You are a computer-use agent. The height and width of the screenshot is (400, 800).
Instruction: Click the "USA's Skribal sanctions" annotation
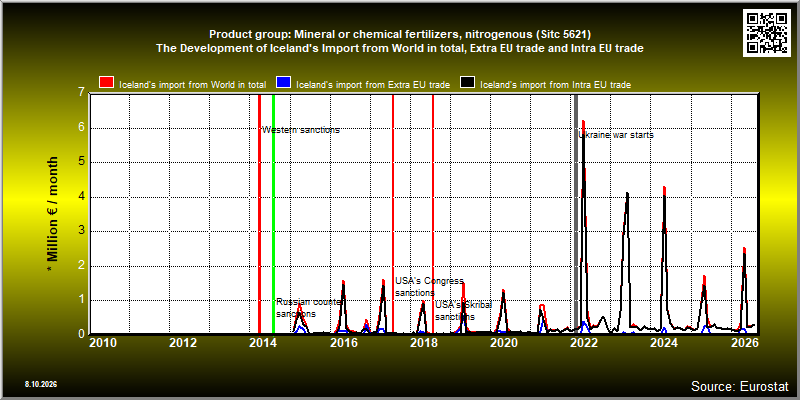point(463,311)
